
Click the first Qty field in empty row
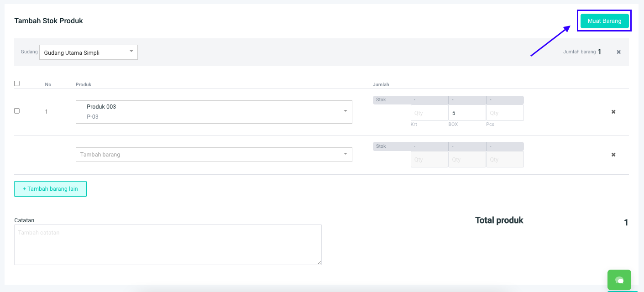pyautogui.click(x=429, y=160)
